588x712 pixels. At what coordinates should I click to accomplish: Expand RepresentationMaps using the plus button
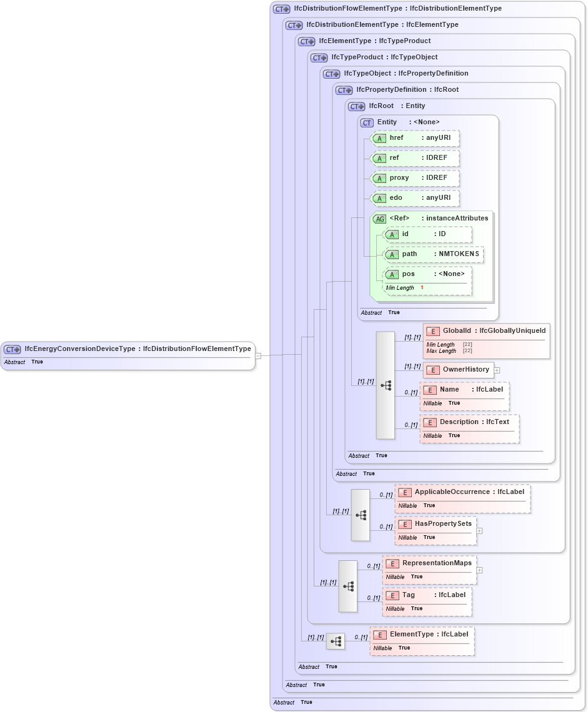pos(479,570)
